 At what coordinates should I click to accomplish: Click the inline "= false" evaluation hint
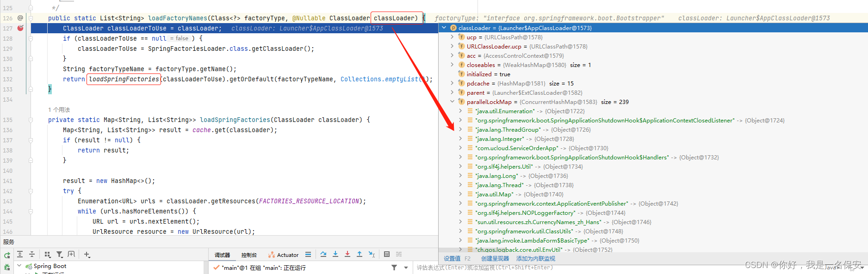(x=179, y=38)
